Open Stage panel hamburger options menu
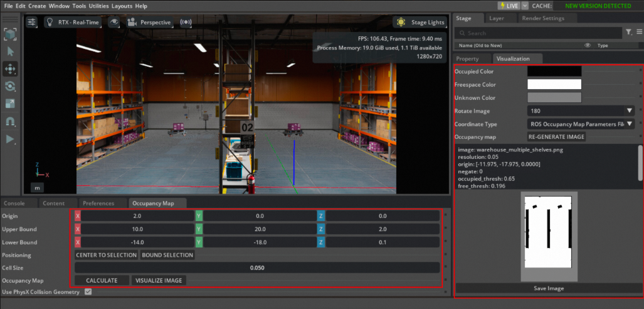Screen dimensions: 644x309 click(639, 32)
